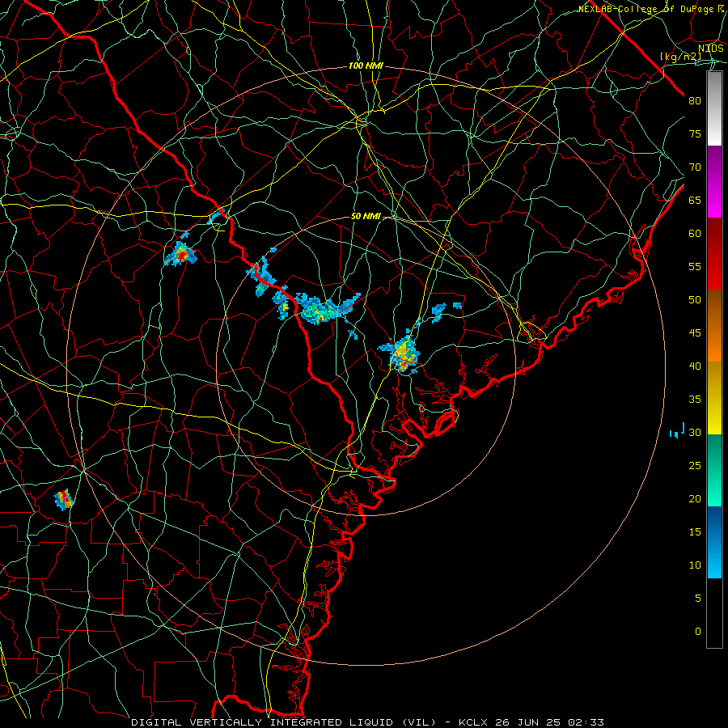Viewport: 728px width, 728px height.
Task: Click the small cyan marker beside the 30 scale value
Action: click(x=677, y=431)
